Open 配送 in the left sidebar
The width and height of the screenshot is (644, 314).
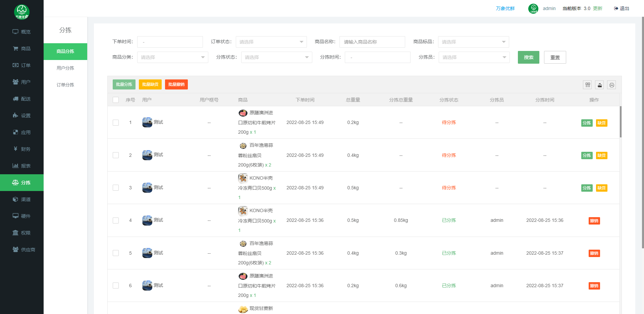coord(22,99)
